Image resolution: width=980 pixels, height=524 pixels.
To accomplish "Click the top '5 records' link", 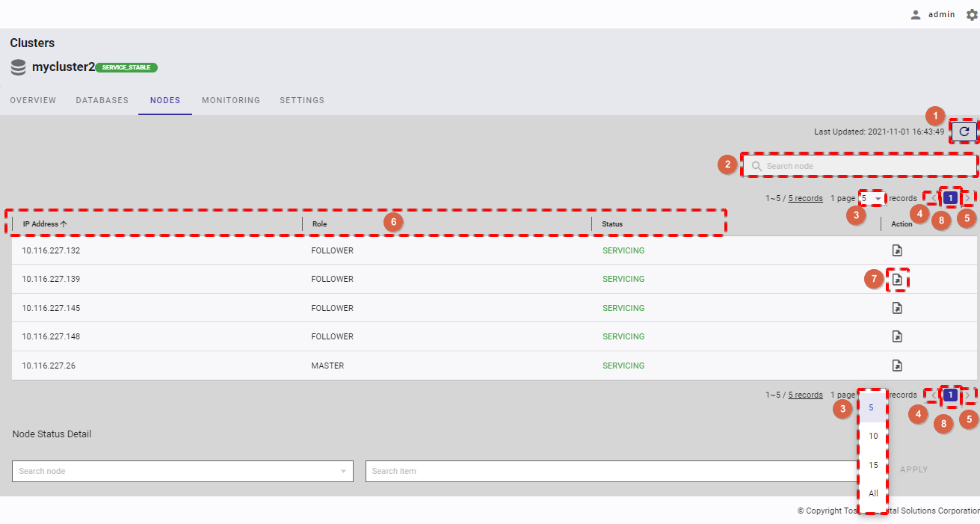I will 805,199.
